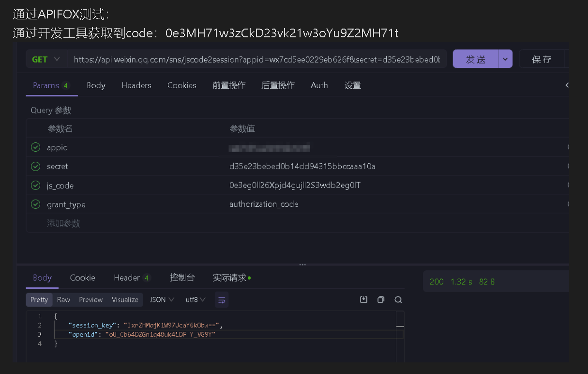588x374 pixels.
Task: Click the 参数名 column header
Action: [60, 128]
